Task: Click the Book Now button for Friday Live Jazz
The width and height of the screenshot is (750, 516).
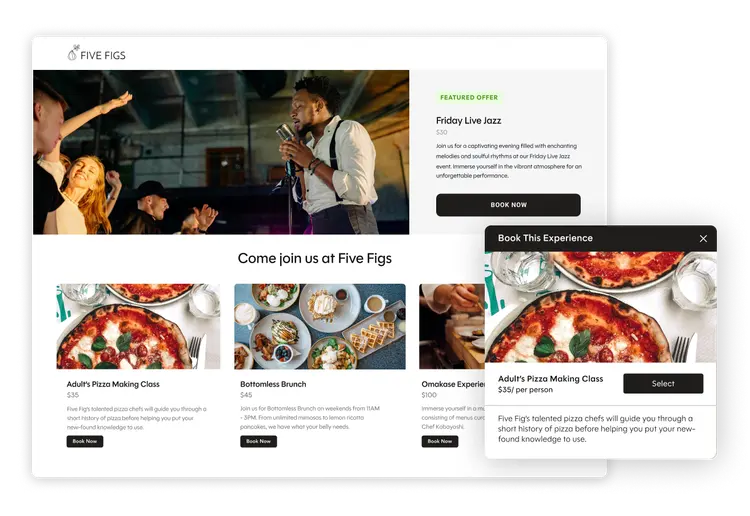Action: pyautogui.click(x=508, y=205)
